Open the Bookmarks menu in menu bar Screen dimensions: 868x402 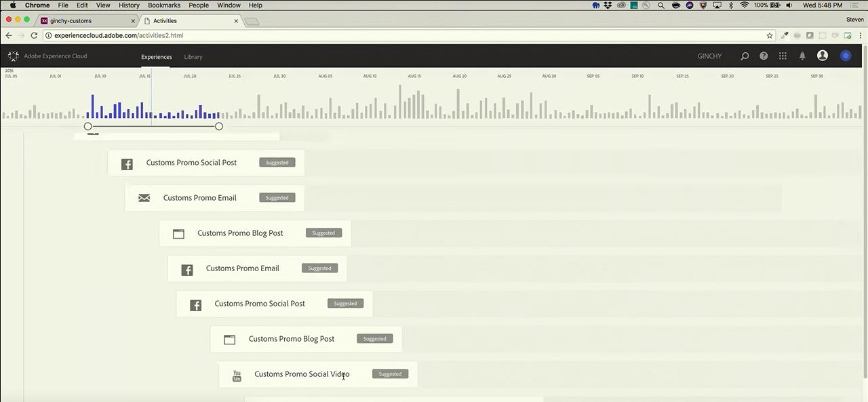coord(164,5)
